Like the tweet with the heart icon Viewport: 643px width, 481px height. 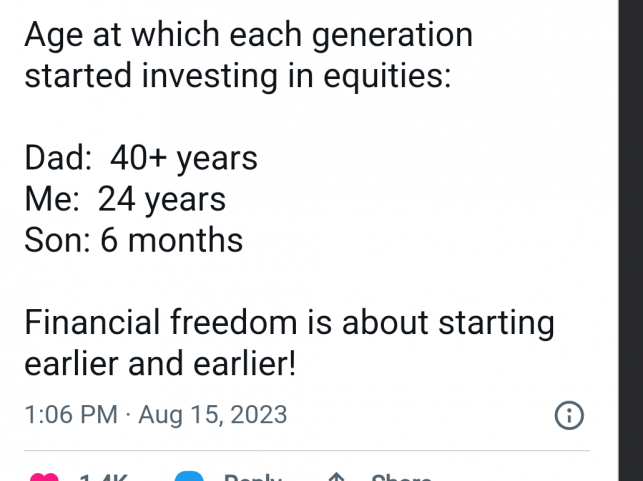coord(42,477)
